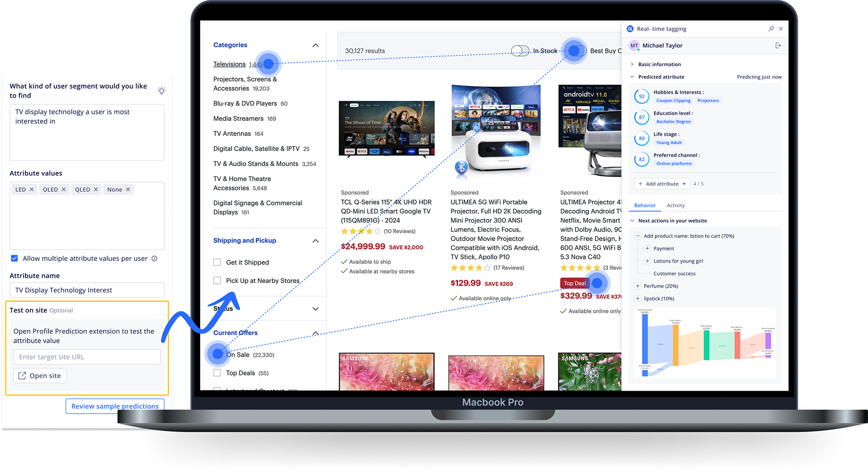Open the Media Streamers category
Screen dimensions: 868x473
pyautogui.click(x=238, y=118)
